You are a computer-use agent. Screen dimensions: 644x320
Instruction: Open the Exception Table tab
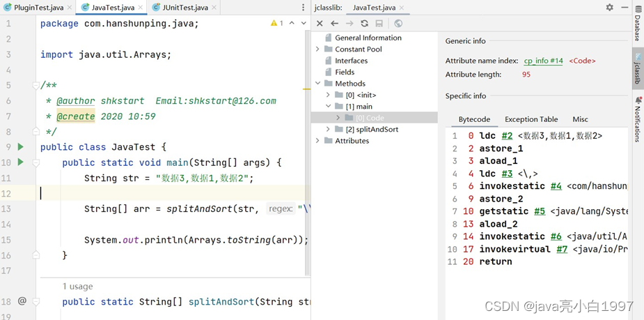tap(531, 119)
